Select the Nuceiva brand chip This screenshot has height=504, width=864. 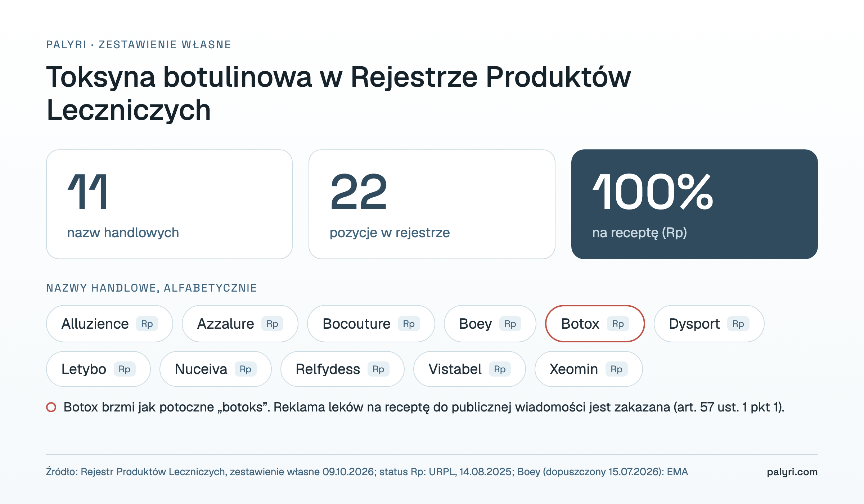click(216, 369)
